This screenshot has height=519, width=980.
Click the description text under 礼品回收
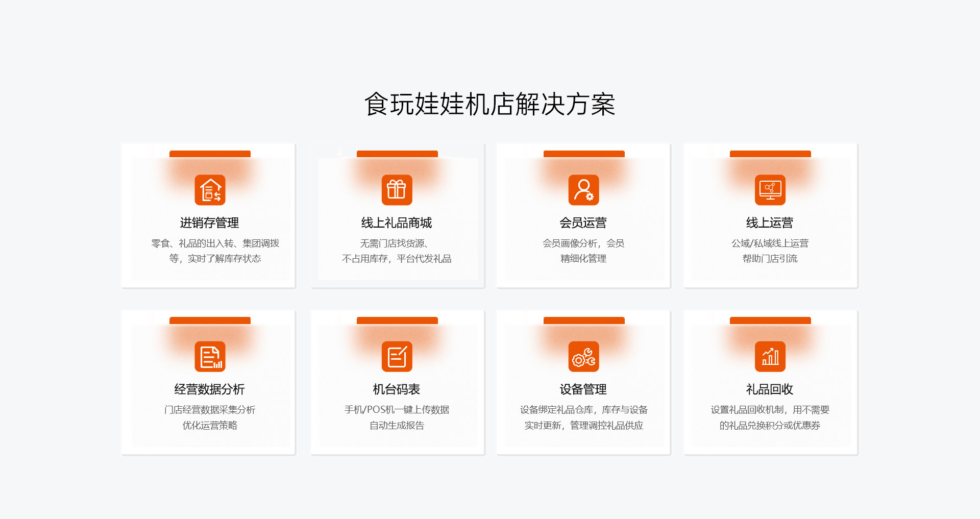tap(770, 417)
